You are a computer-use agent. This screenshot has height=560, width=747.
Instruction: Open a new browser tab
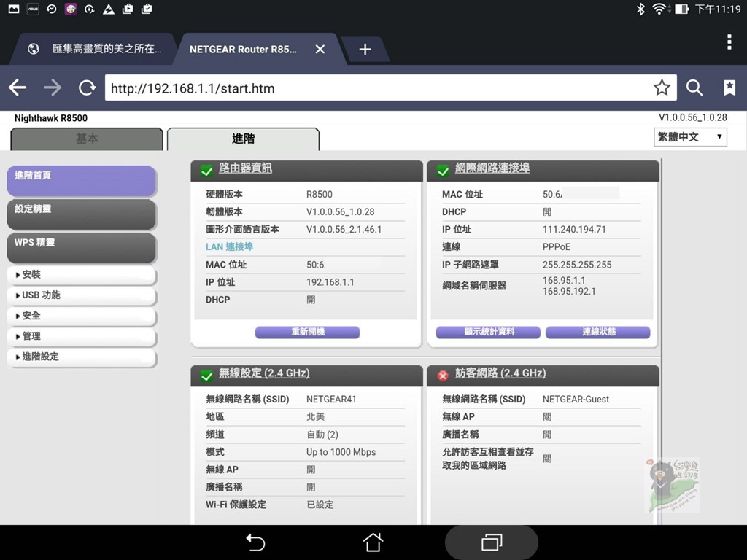365,49
